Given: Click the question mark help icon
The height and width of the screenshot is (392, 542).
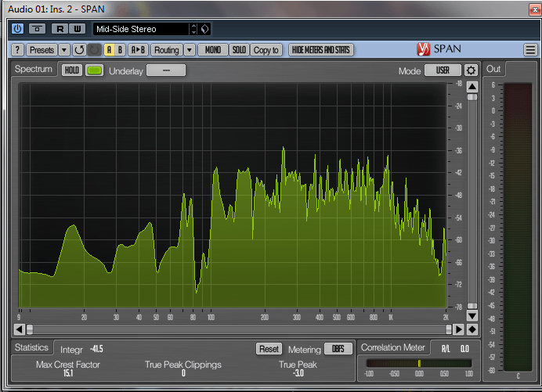Looking at the screenshot, I should click(17, 50).
